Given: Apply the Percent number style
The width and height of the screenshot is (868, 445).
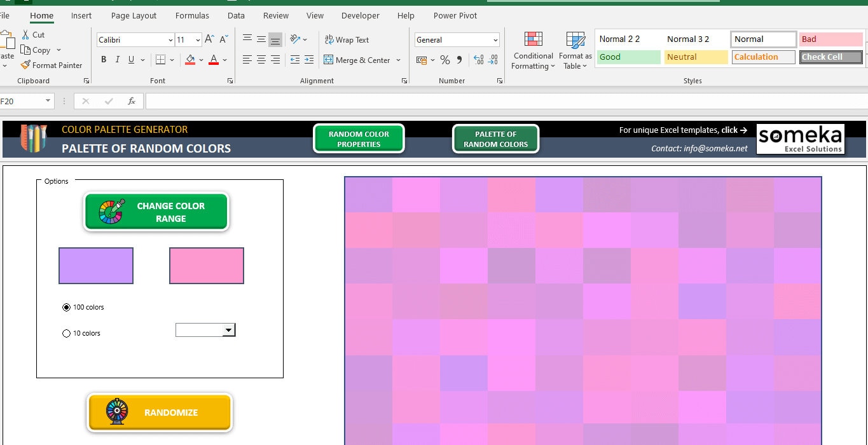Looking at the screenshot, I should pos(444,60).
